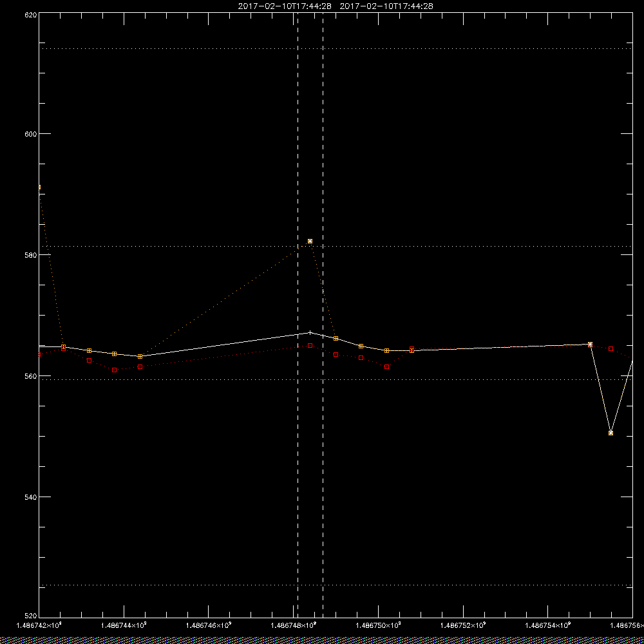Click the 600 label on the y-axis
This screenshot has width=644, height=644.
31,133
